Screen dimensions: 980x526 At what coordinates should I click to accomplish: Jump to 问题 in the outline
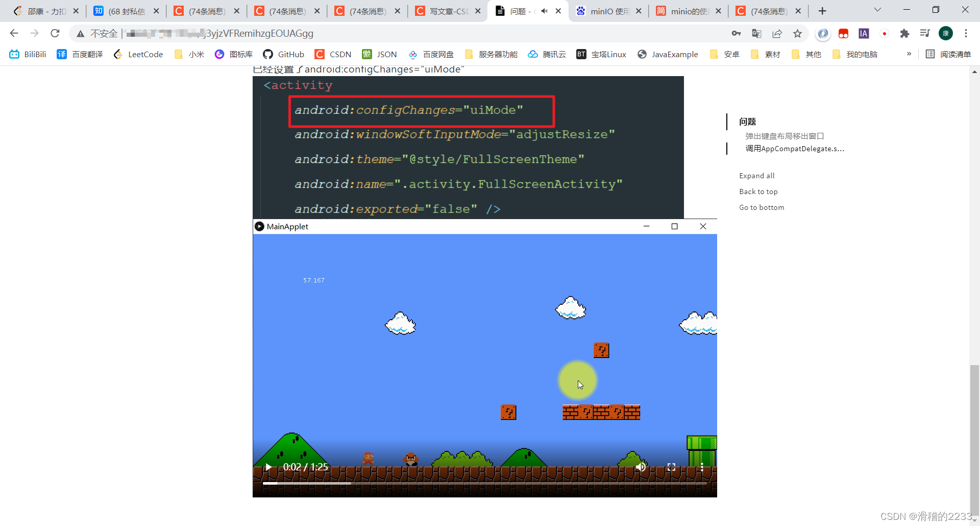click(747, 122)
